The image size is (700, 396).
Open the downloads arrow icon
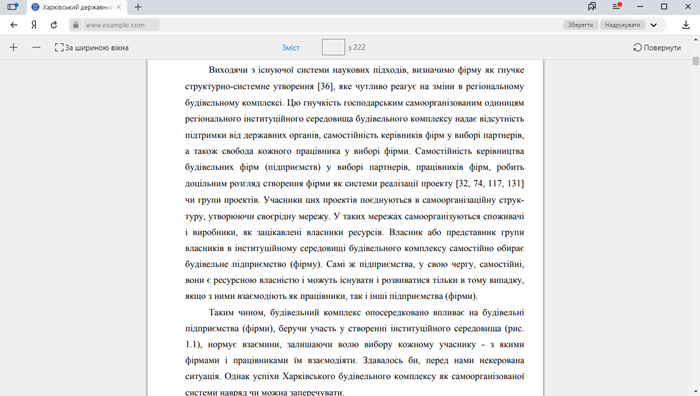[x=686, y=25]
